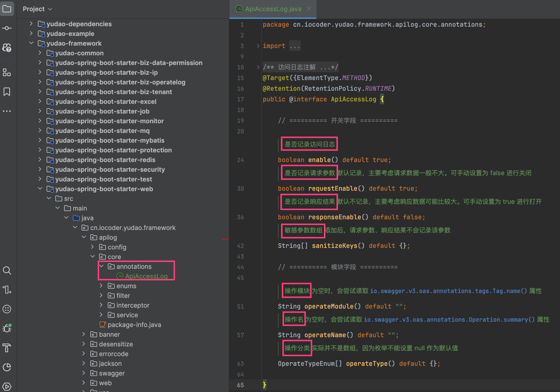
Task: Open the Debug tool window bug icon
Action: 7,328
